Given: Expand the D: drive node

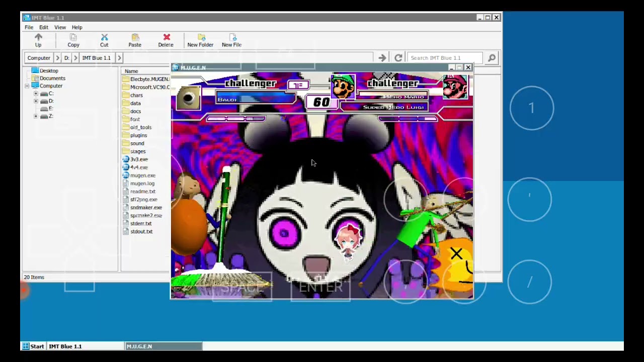Looking at the screenshot, I should click(x=36, y=101).
